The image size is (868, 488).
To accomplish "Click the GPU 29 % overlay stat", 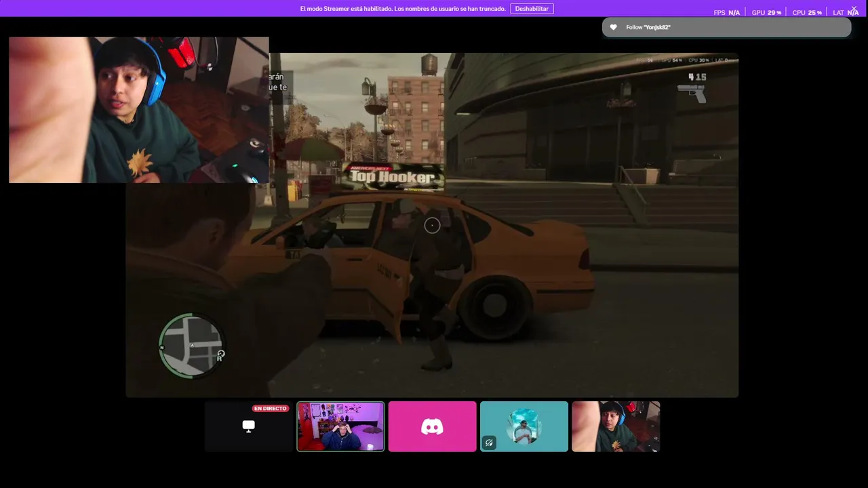I will tap(766, 13).
